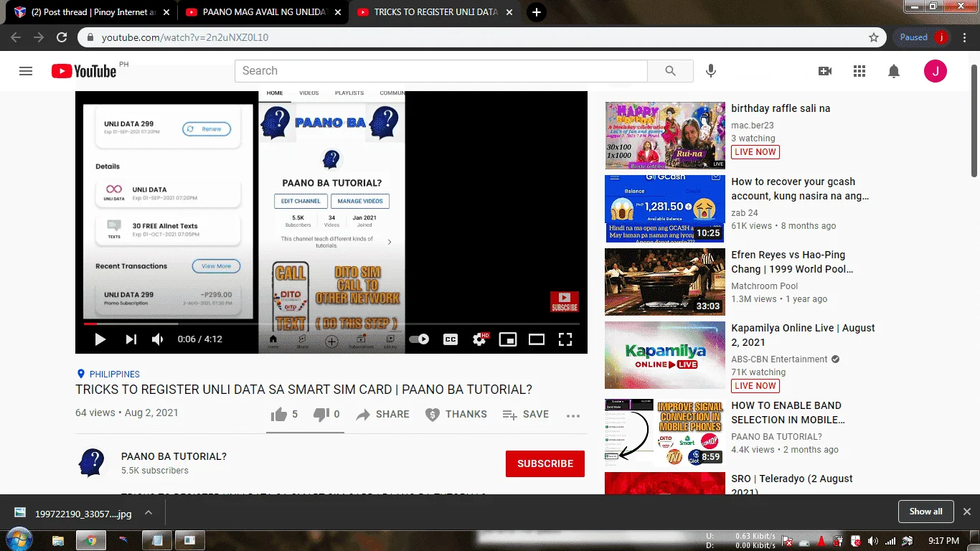Click the SHARE button
This screenshot has height=551, width=980.
pyautogui.click(x=383, y=414)
